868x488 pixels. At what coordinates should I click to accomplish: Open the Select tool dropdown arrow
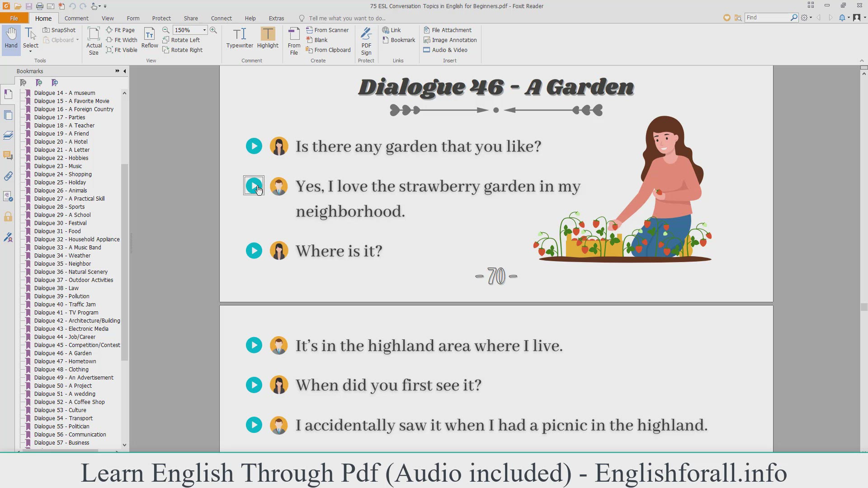[31, 52]
